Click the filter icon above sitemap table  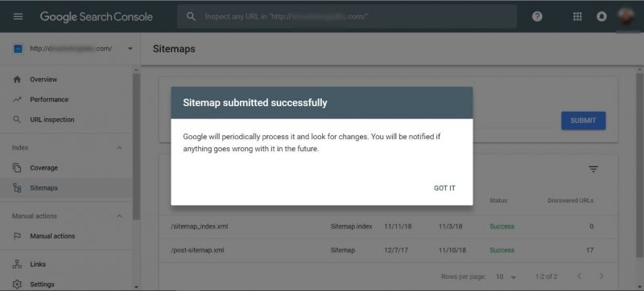tap(593, 169)
